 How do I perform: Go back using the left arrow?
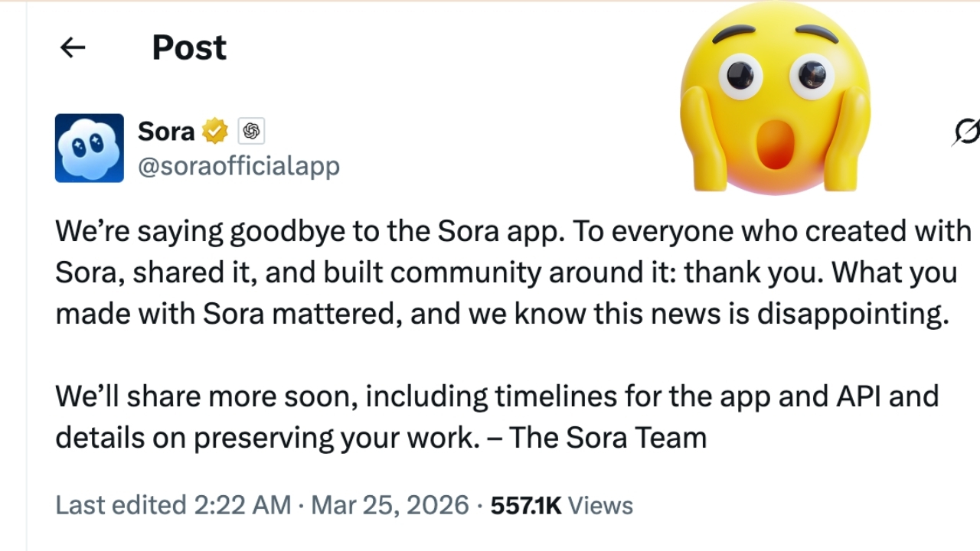click(x=73, y=47)
